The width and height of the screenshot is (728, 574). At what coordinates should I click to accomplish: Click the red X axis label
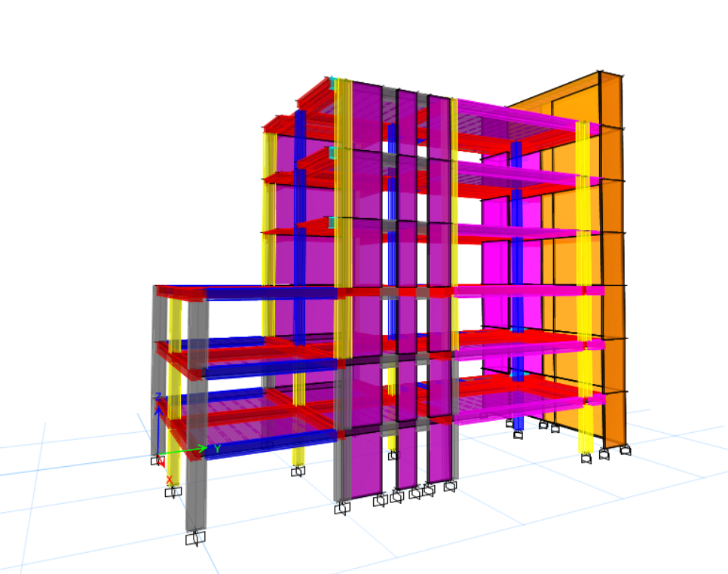(x=169, y=480)
